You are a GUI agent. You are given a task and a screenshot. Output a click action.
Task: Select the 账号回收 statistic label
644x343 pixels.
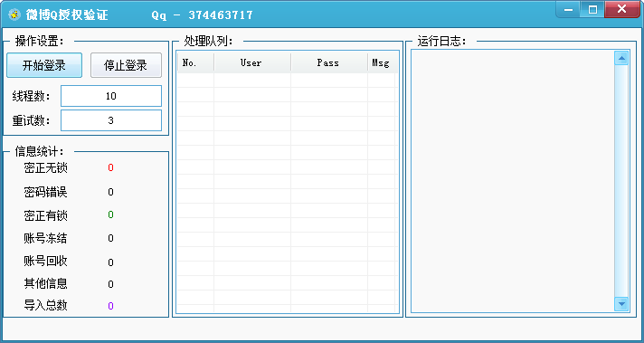45,262
